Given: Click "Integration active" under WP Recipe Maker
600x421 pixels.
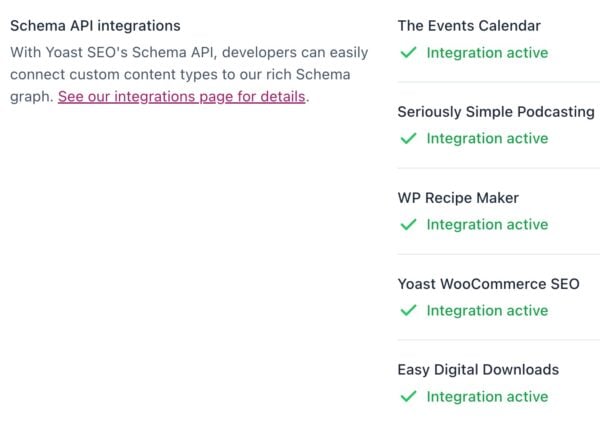Looking at the screenshot, I should point(487,225).
